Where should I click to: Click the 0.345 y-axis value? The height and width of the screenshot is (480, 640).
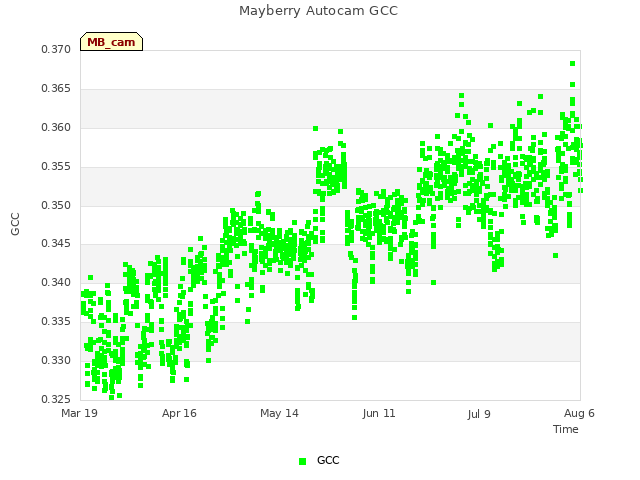tap(56, 244)
